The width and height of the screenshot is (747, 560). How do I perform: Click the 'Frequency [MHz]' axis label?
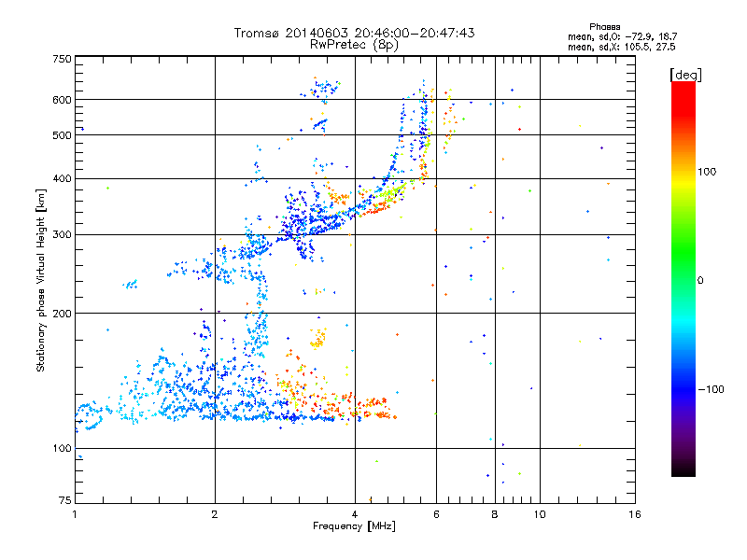[354, 526]
